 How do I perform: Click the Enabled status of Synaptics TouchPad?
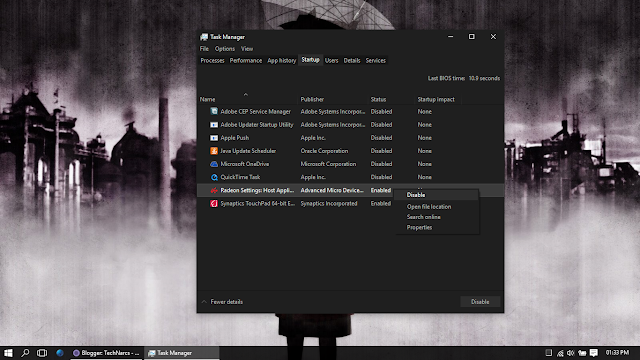coord(381,203)
